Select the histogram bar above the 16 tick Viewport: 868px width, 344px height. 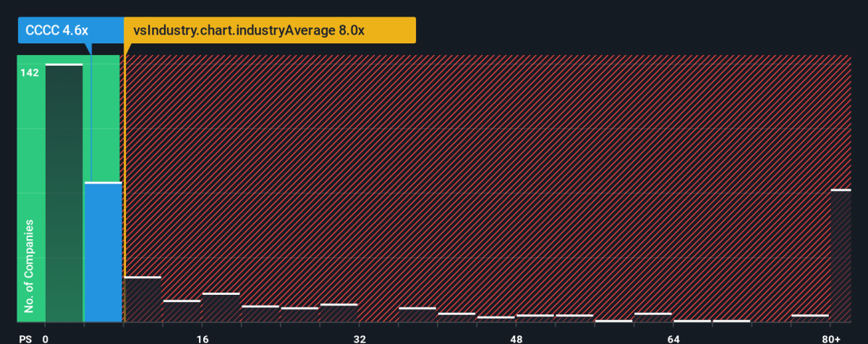(x=221, y=308)
